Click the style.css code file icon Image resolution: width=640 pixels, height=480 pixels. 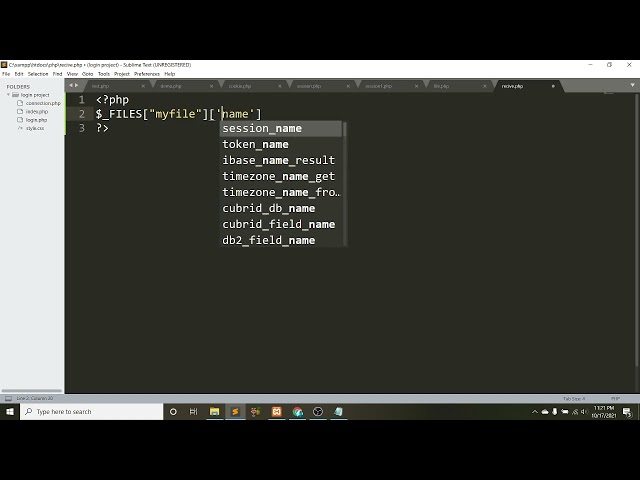[x=20, y=128]
